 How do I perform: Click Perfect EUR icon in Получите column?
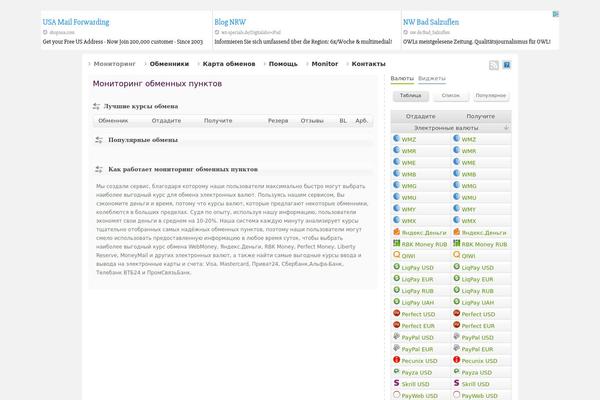tap(457, 325)
